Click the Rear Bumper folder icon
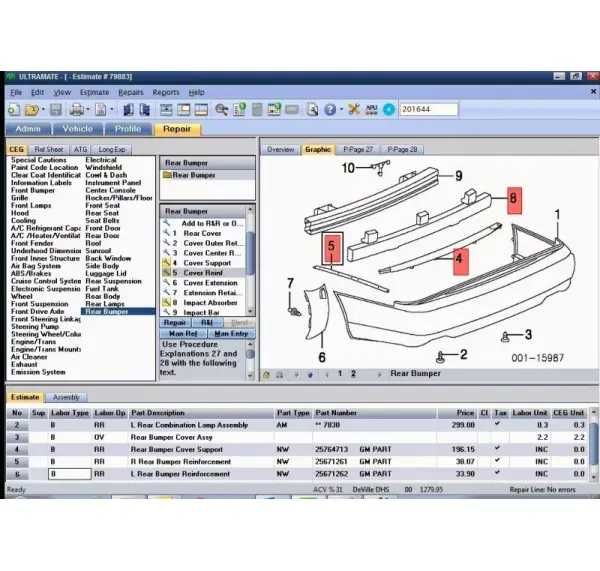 pos(167,175)
